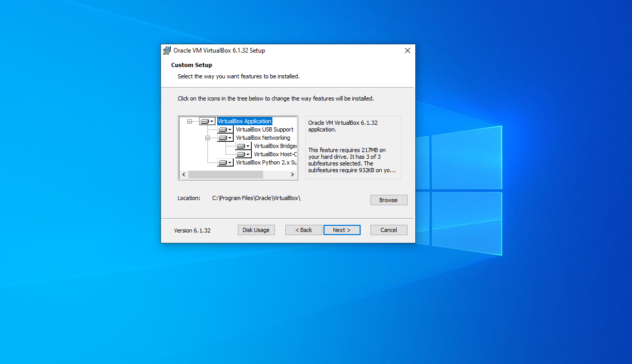Screen dimensions: 632x364
Task: Click the feature description text panel
Action: pyautogui.click(x=353, y=147)
